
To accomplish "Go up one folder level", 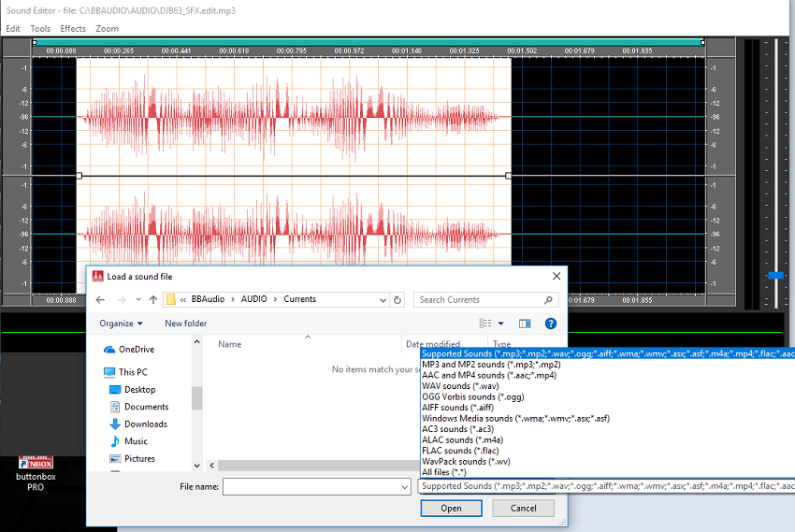I will coord(152,299).
